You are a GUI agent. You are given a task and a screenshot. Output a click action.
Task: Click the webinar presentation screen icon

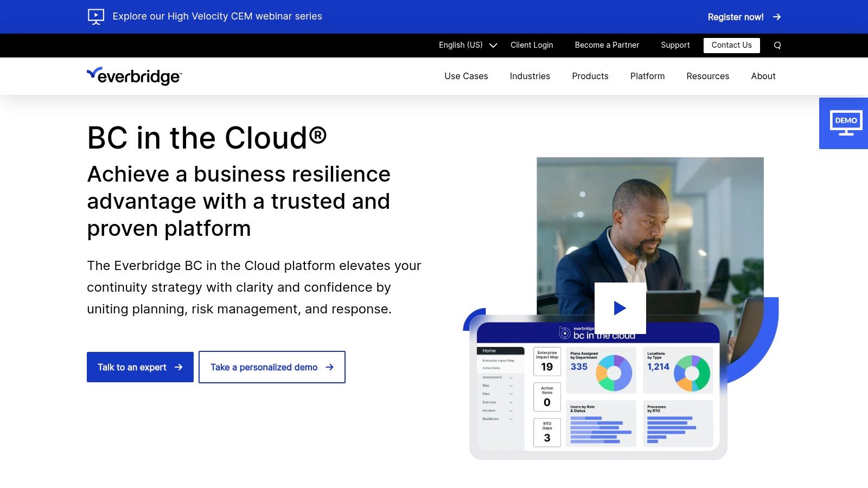click(x=96, y=16)
